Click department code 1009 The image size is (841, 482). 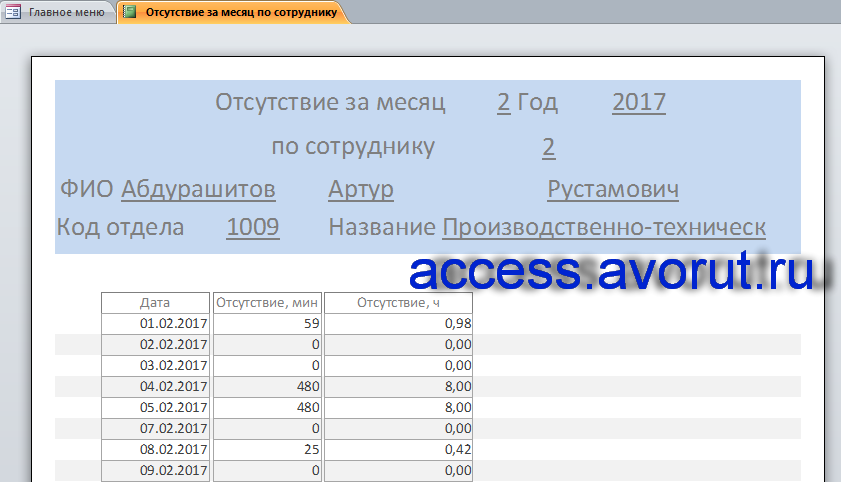[253, 227]
